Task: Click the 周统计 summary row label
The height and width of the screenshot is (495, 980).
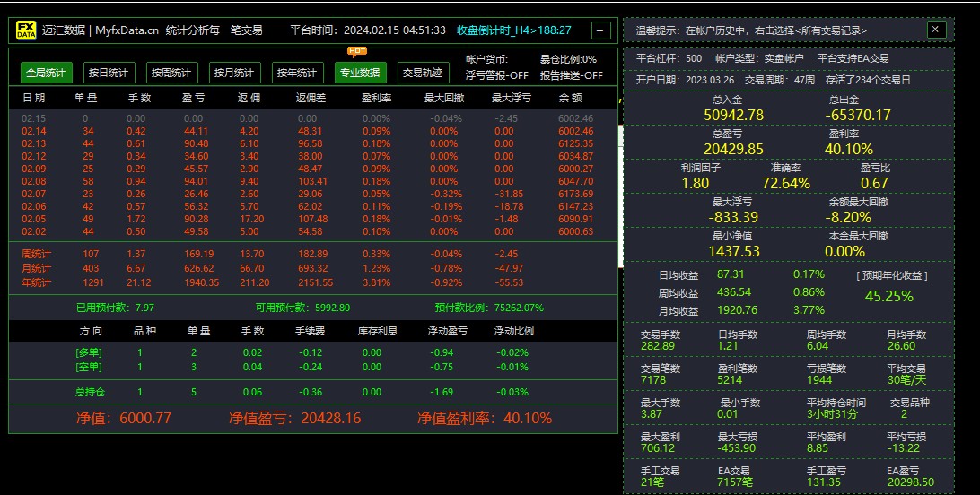Action: 36,254
